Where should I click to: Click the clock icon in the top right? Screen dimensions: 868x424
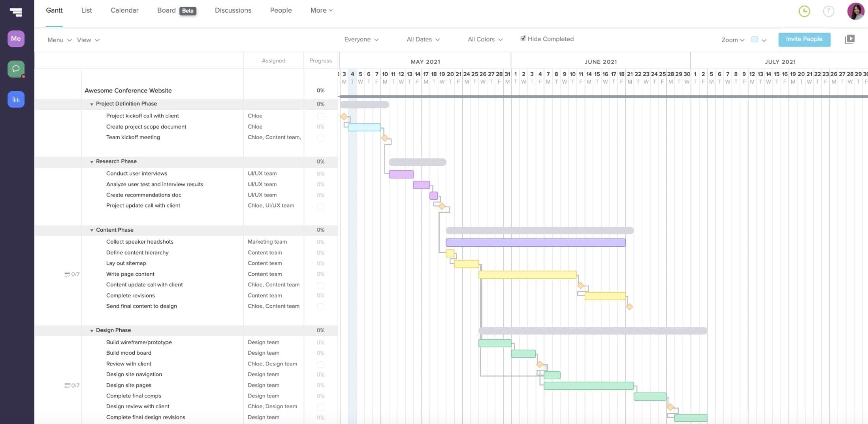click(804, 11)
